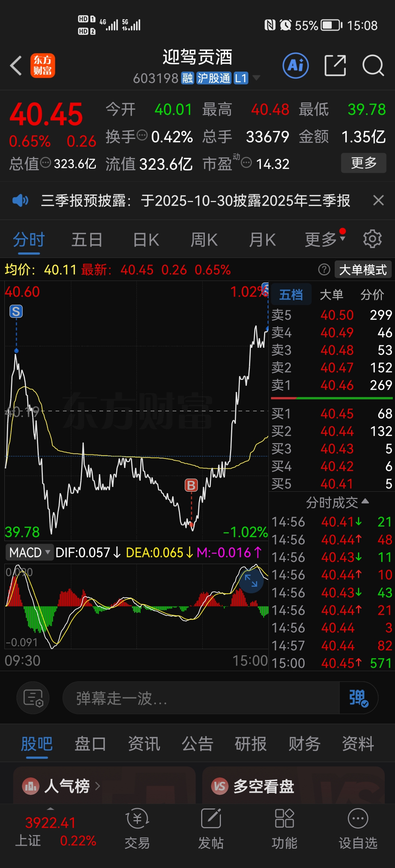This screenshot has width=395, height=868.
Task: Enable 大单模式 button
Action: 363,270
